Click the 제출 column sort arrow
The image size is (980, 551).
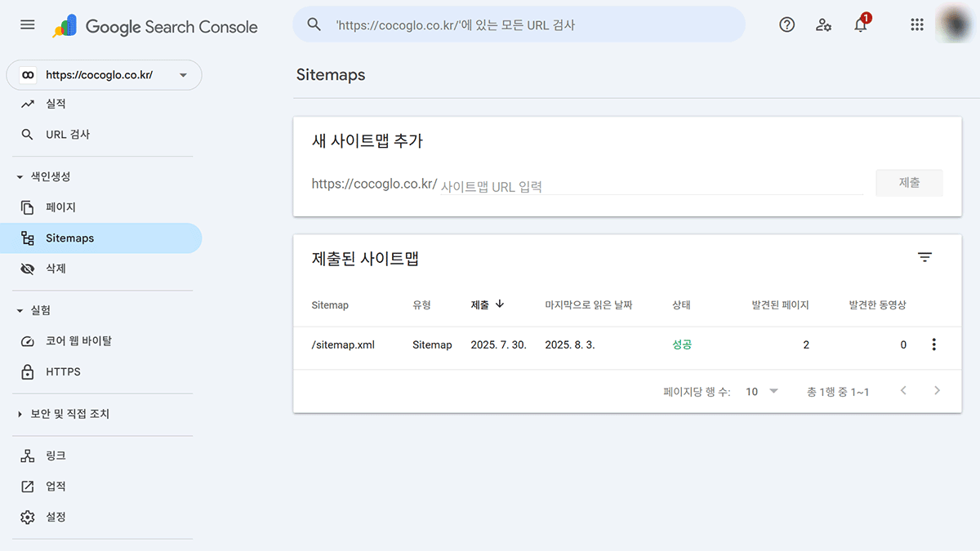click(500, 304)
